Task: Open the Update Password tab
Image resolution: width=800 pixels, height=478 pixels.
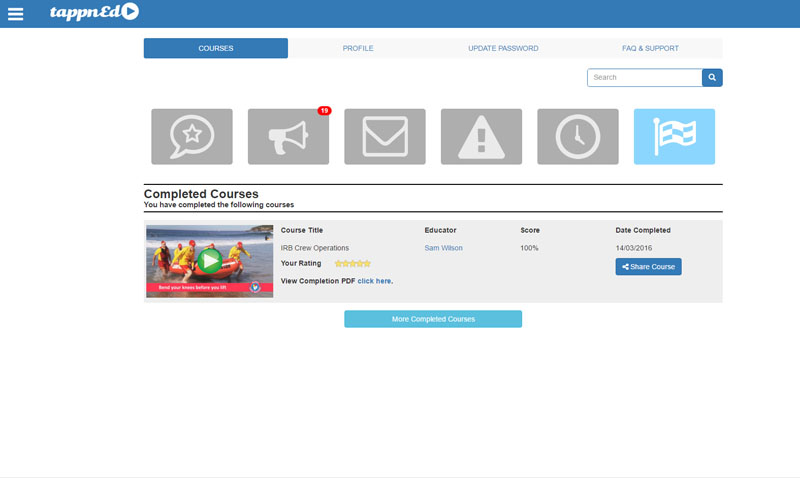Action: [x=503, y=48]
